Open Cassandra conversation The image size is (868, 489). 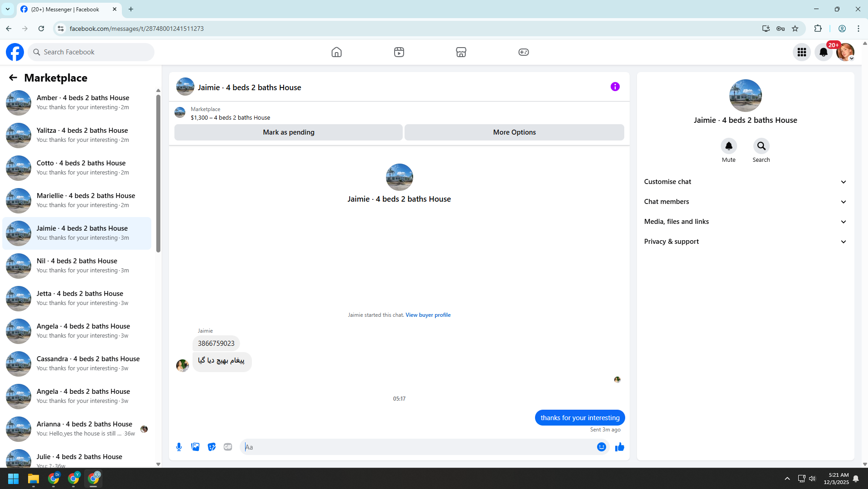tap(77, 364)
